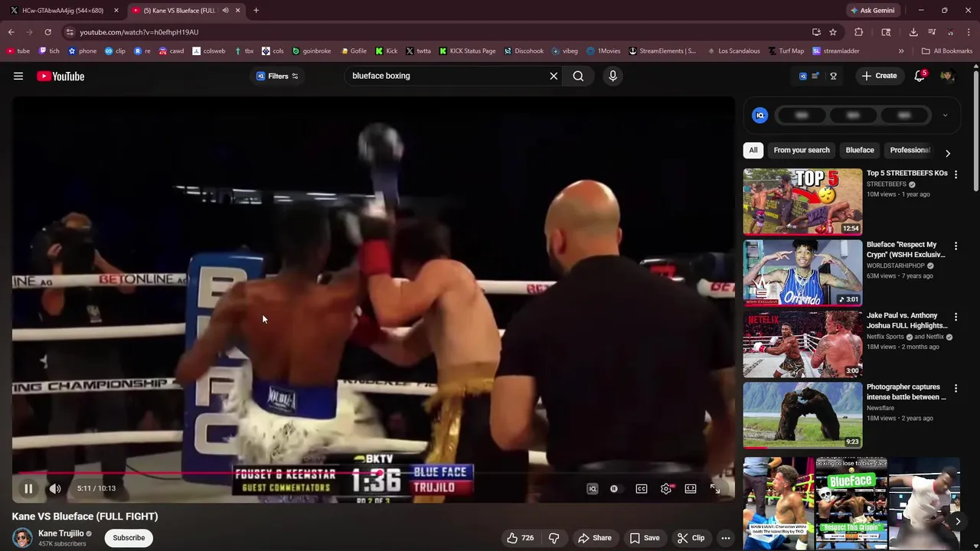This screenshot has width=980, height=551.
Task: Toggle closed captions in the player
Action: (642, 489)
